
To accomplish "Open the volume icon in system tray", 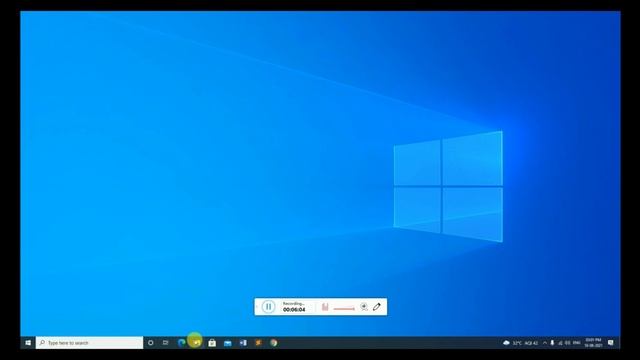I will 568,343.
